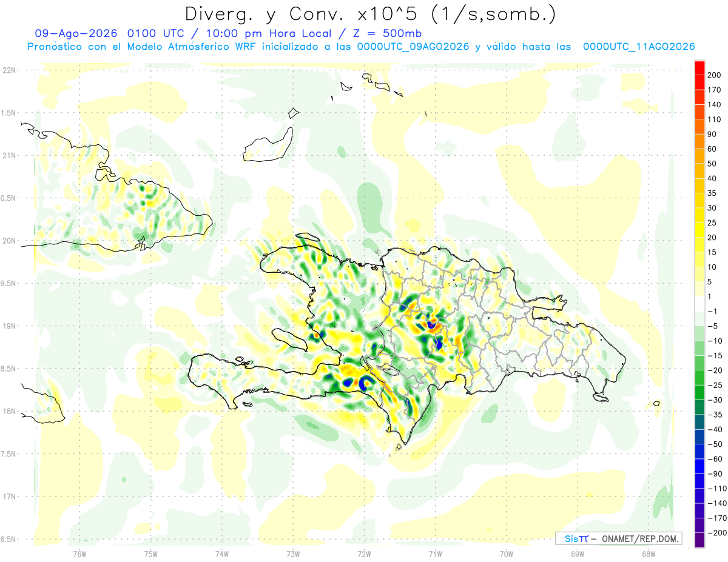Click the "-5" color bar label
Viewport: 728px width, 562px height.
pyautogui.click(x=712, y=326)
